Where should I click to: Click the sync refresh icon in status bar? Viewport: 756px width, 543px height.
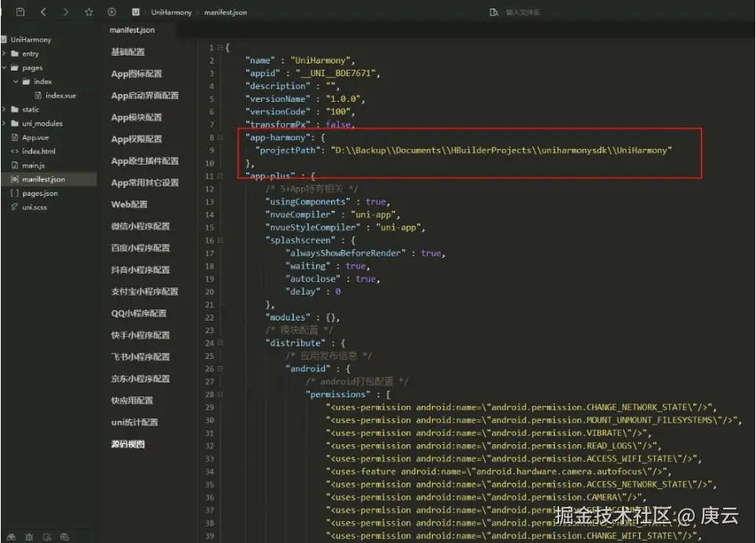tap(47, 537)
